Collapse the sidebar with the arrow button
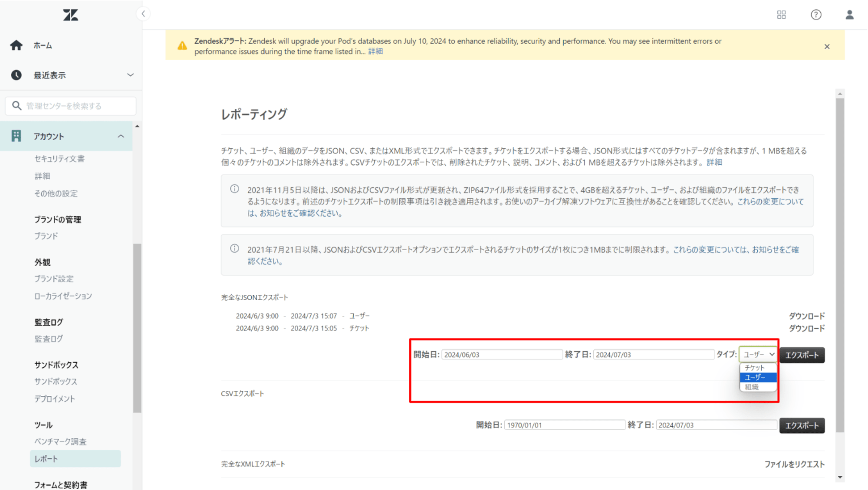The image size is (868, 490). pos(143,14)
